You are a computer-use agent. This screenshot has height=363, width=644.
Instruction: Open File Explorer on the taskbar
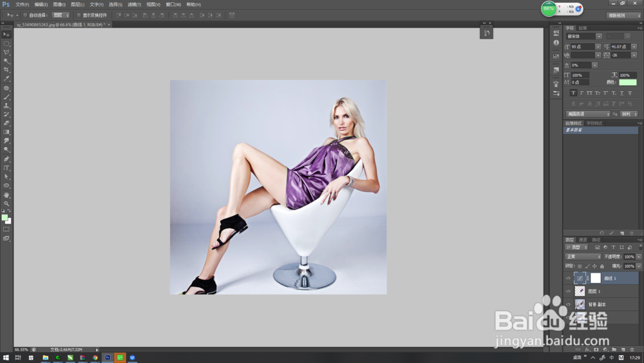coord(45,358)
